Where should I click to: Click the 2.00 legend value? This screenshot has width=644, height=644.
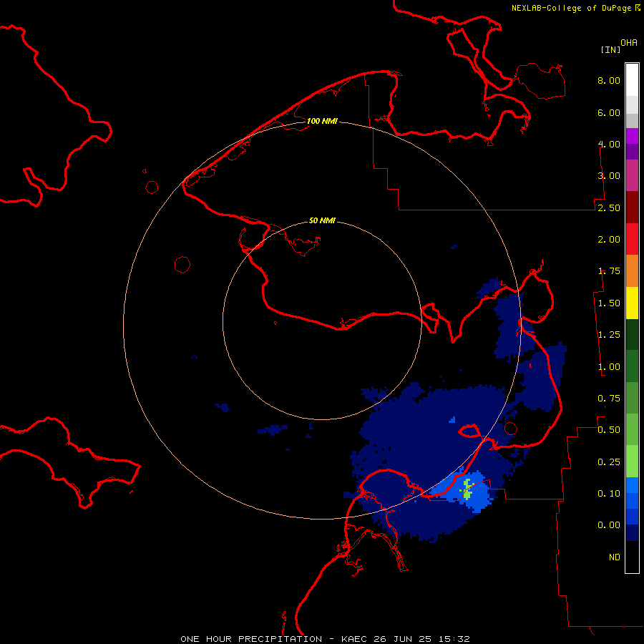[x=609, y=240]
